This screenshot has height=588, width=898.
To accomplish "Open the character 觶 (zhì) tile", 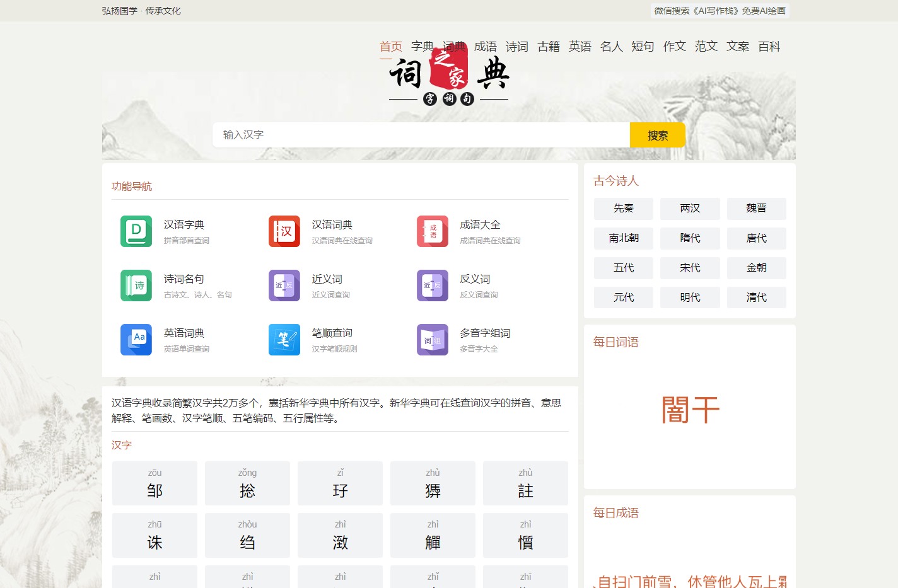I will pos(433,535).
